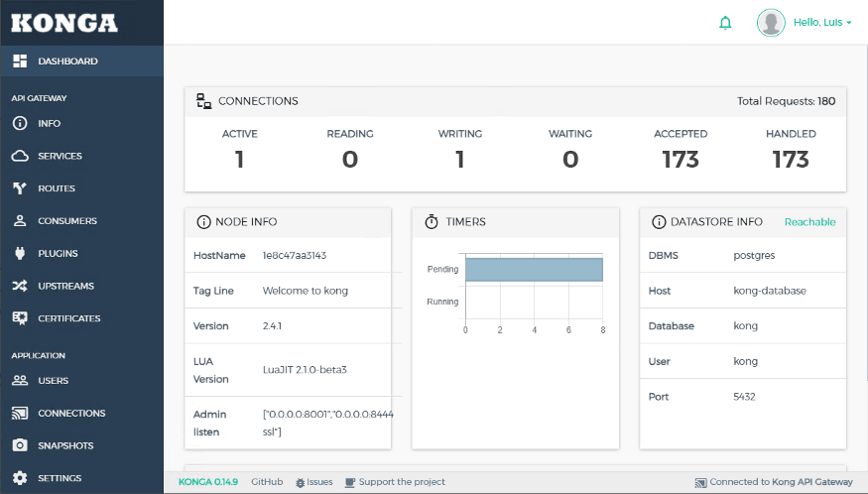Click the KONGA 0.14.9 footer link
868x494 pixels.
208,482
